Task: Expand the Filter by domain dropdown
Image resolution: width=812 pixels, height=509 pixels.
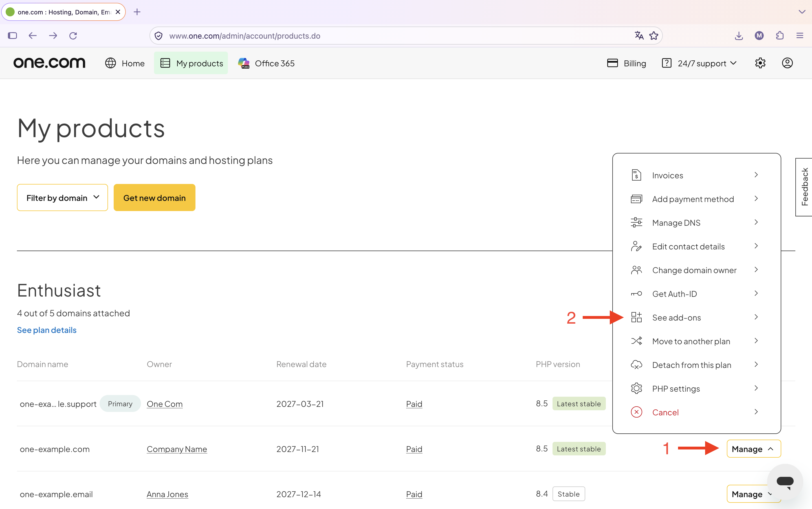Action: 63,198
